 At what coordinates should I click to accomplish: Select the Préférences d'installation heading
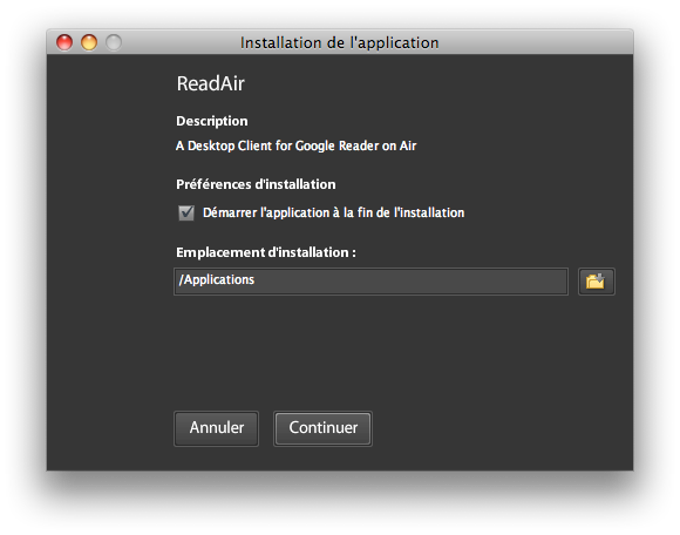click(x=256, y=185)
